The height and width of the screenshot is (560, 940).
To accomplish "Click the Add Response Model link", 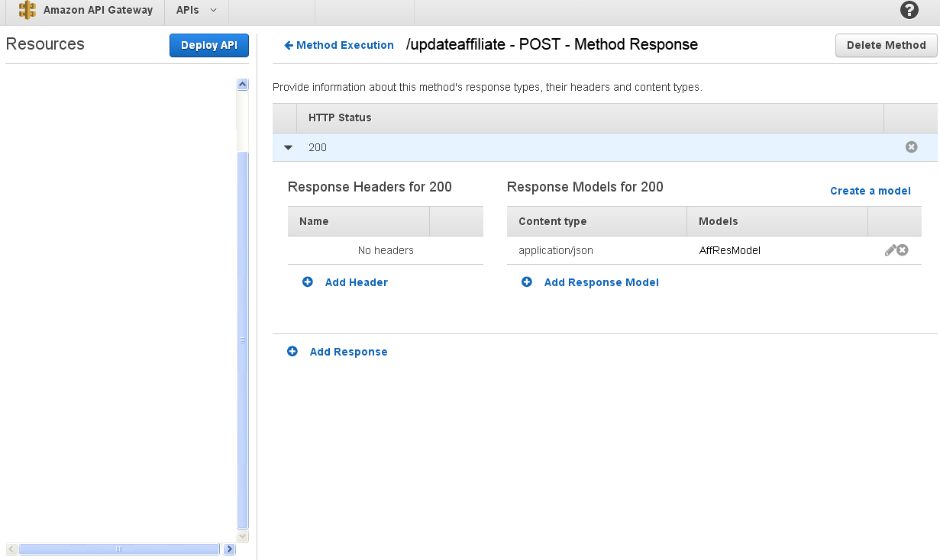I will click(x=602, y=282).
